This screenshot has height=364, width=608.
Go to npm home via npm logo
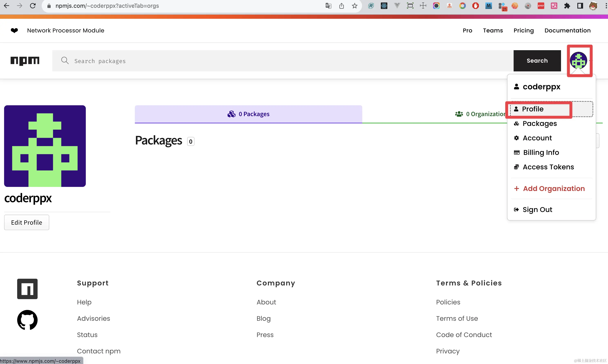pos(25,61)
